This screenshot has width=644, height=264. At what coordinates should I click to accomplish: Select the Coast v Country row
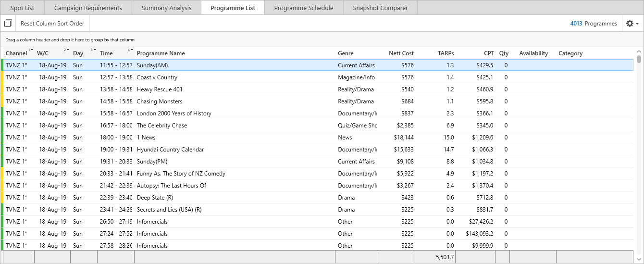(317, 77)
